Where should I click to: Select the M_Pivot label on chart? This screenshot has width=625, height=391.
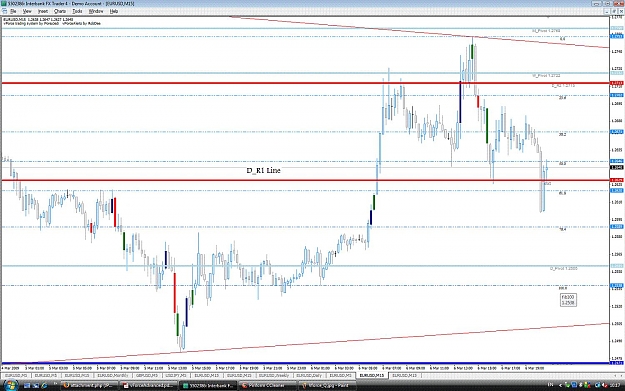(x=546, y=31)
